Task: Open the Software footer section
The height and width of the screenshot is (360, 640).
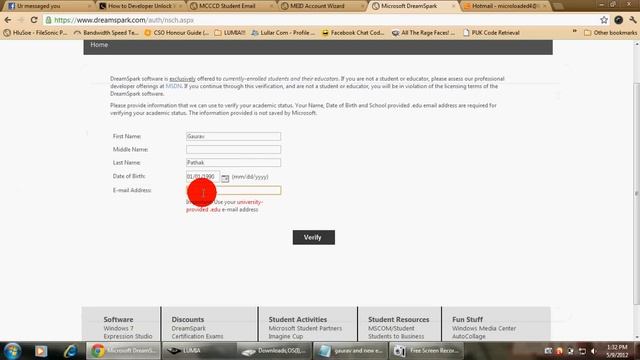Action: click(118, 319)
